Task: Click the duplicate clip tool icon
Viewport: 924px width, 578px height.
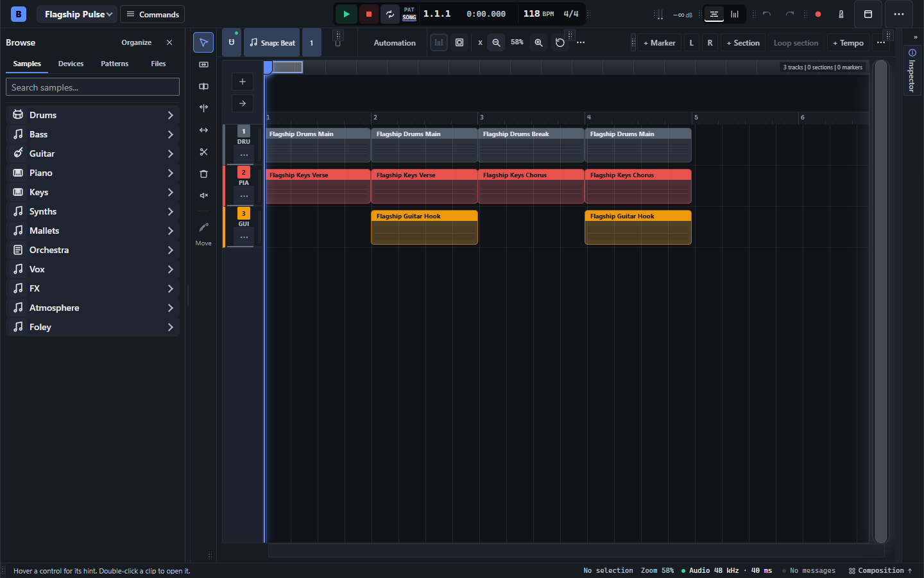Action: 203,86
